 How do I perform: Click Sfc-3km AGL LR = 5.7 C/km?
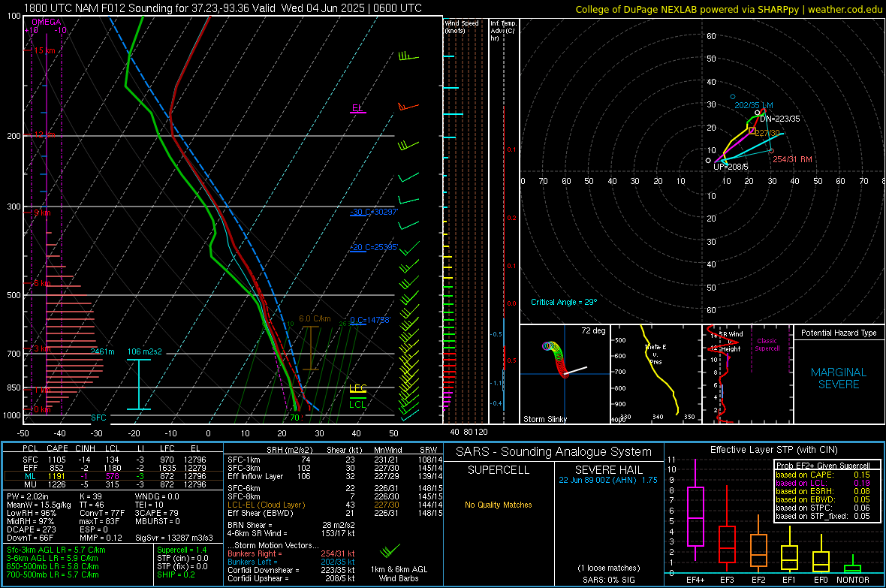click(56, 550)
